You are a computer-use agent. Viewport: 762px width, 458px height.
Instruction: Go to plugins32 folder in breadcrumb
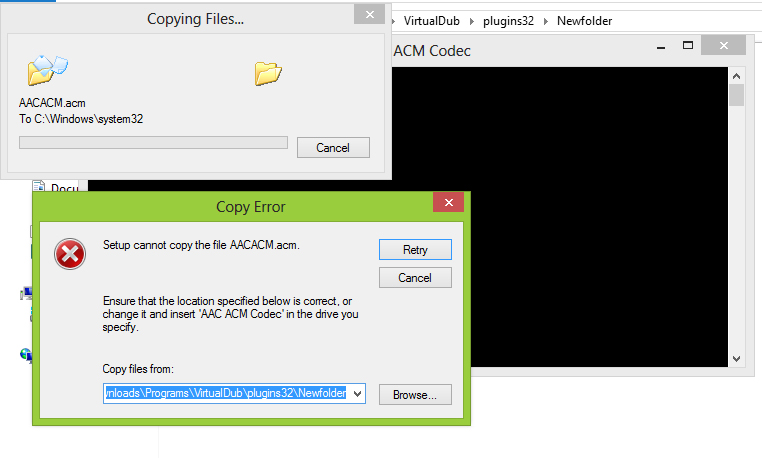pos(508,21)
